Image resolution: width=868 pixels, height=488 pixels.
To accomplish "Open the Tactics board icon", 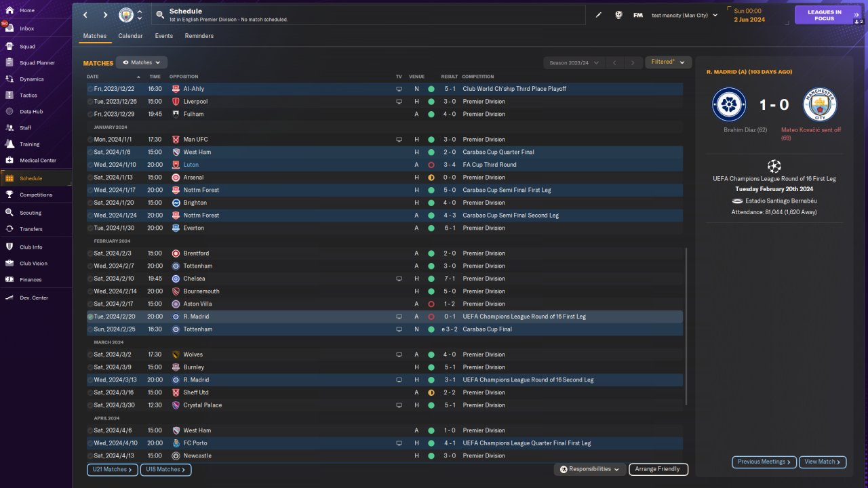I will point(9,96).
